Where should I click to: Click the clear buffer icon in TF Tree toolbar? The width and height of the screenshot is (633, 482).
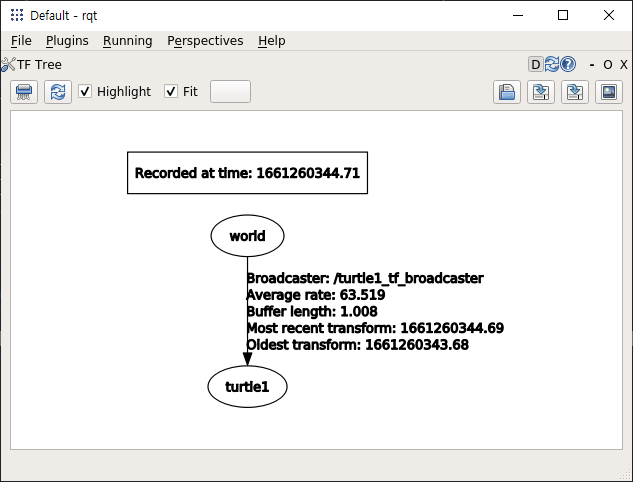24,92
